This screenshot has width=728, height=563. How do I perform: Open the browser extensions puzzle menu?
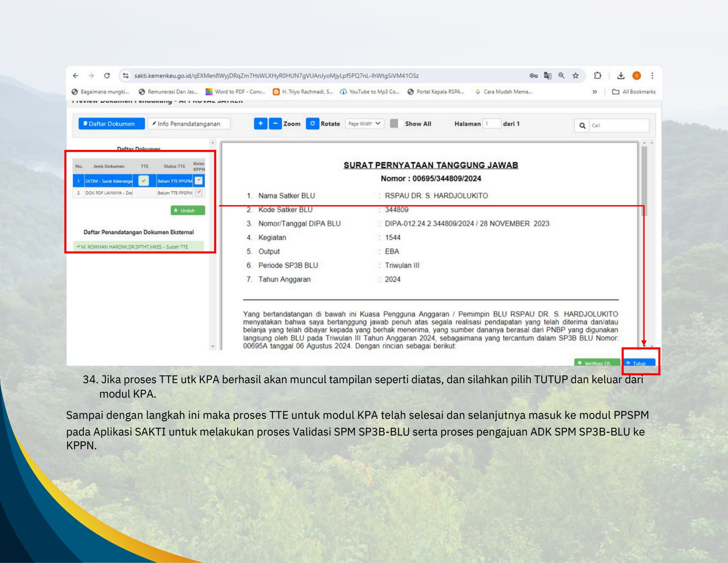598,75
